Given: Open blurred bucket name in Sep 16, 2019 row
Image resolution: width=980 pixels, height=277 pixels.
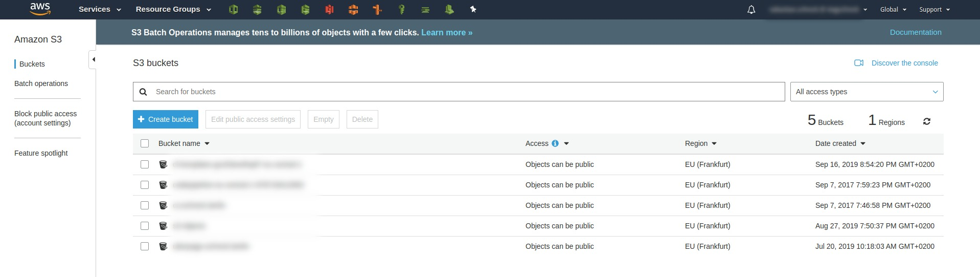Looking at the screenshot, I should [238, 164].
